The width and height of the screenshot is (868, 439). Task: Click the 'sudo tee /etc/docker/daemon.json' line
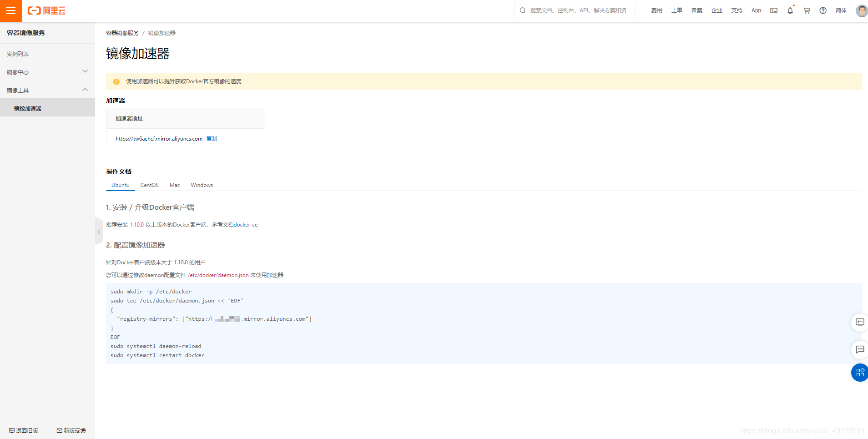coord(177,301)
